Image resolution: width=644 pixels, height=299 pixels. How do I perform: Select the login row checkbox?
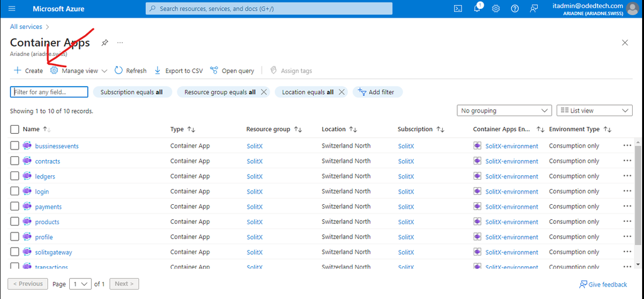tap(15, 191)
